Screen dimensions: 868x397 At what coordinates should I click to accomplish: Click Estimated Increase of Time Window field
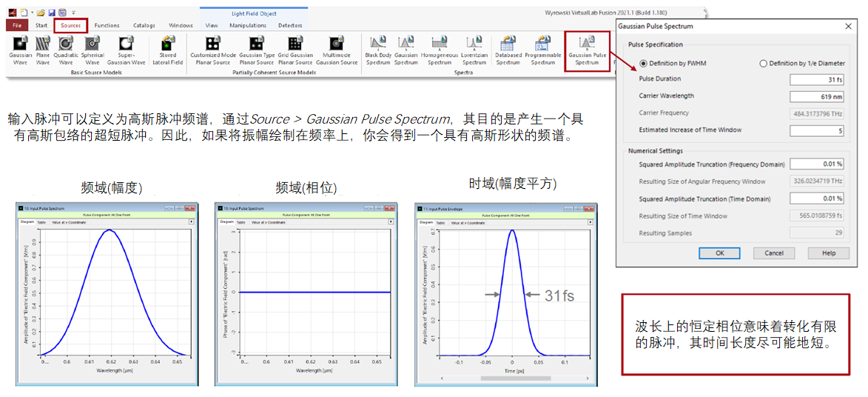coord(817,131)
